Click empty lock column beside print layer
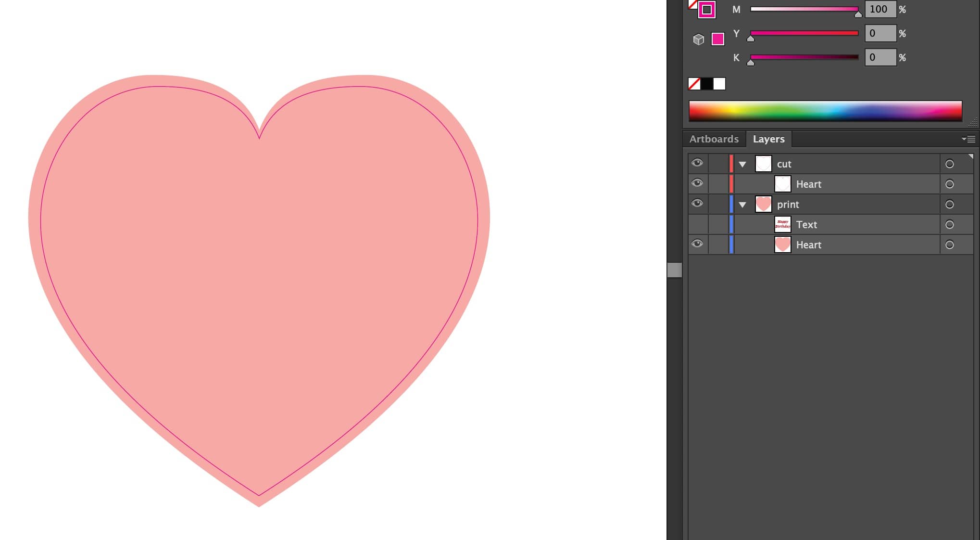980x540 pixels. point(718,205)
